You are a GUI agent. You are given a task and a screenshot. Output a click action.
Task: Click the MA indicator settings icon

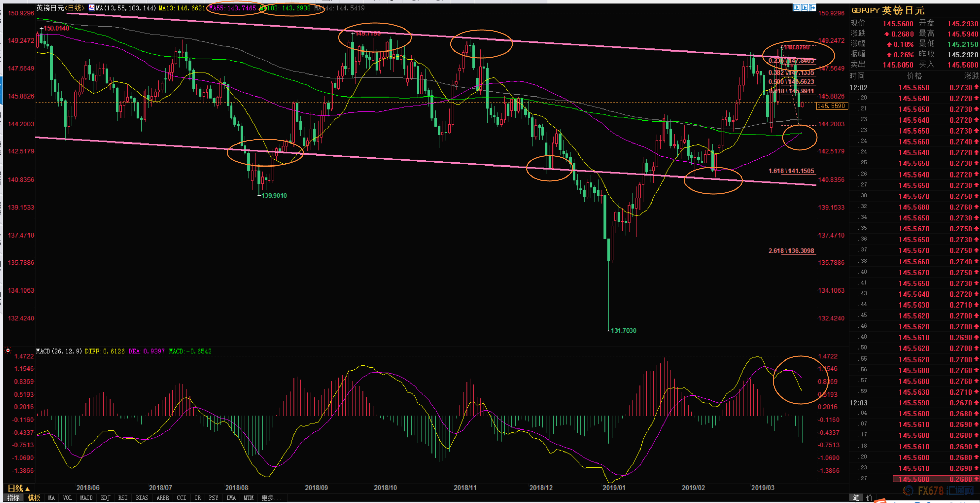[91, 8]
